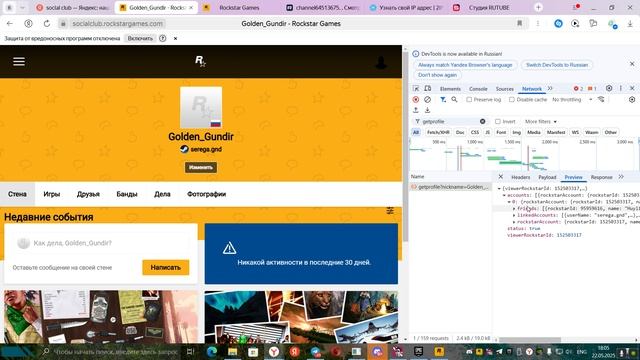Bookmark this page
The image size is (640, 360).
click(520, 24)
